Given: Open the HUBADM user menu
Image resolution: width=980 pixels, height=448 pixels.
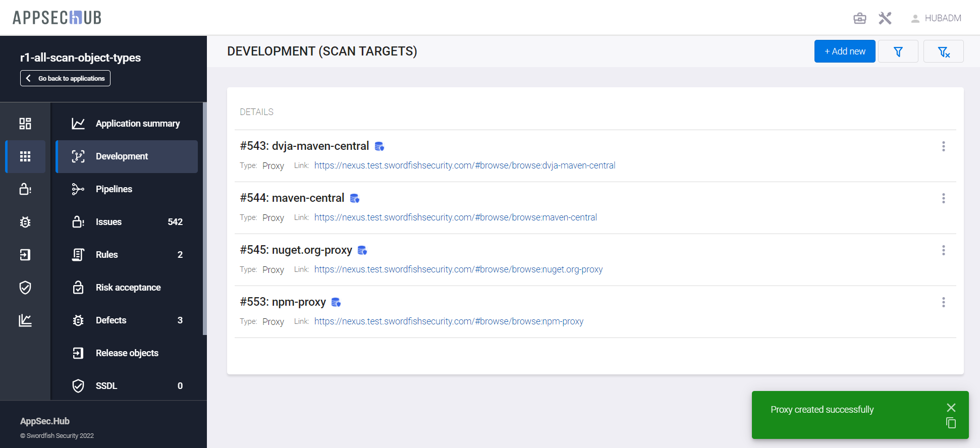Looking at the screenshot, I should 936,19.
